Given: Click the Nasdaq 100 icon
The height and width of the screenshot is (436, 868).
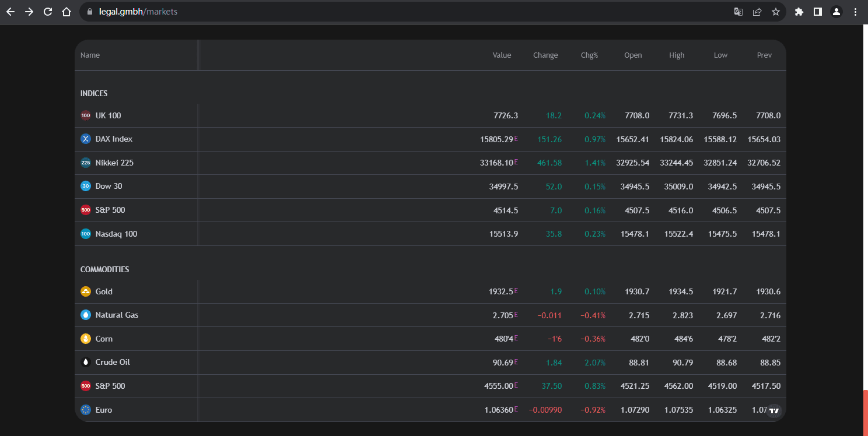Looking at the screenshot, I should pyautogui.click(x=86, y=234).
